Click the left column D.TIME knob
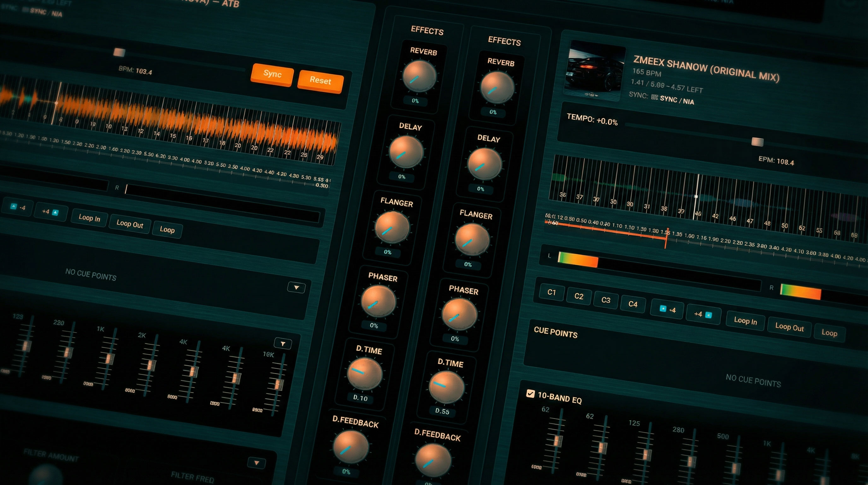The image size is (868, 485). pyautogui.click(x=365, y=374)
